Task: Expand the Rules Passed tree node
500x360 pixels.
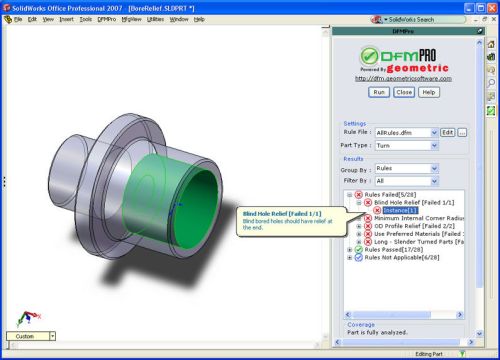Action: [349, 249]
